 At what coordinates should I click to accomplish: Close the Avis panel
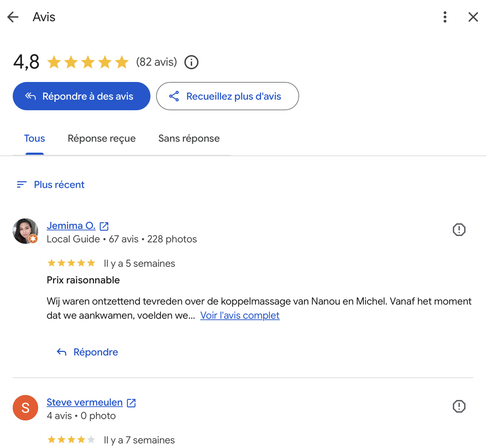(473, 17)
